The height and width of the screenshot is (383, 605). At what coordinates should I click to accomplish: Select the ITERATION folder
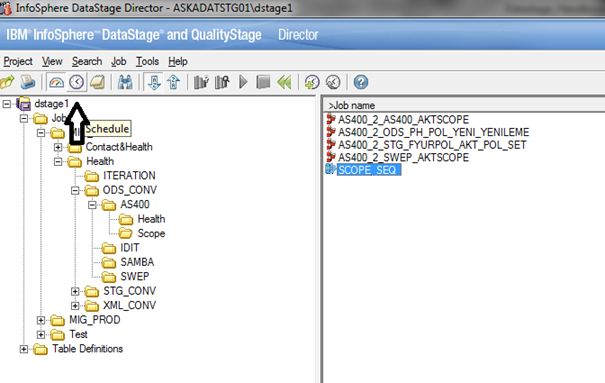click(129, 176)
